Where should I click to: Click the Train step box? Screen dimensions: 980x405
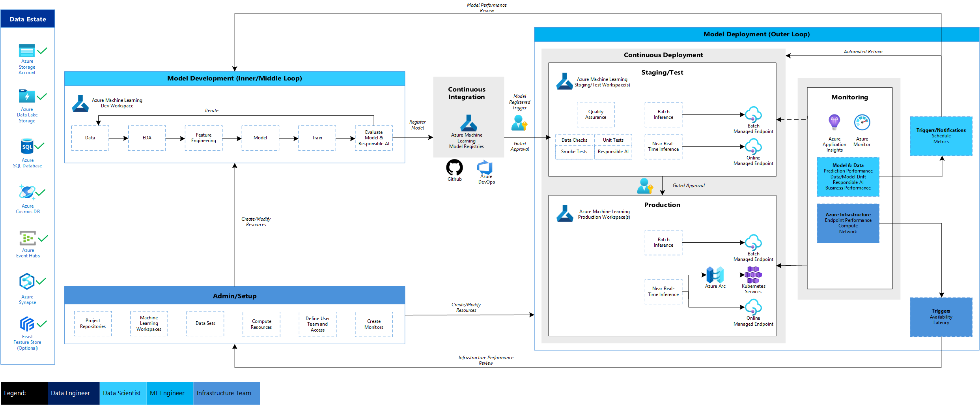[x=317, y=138]
